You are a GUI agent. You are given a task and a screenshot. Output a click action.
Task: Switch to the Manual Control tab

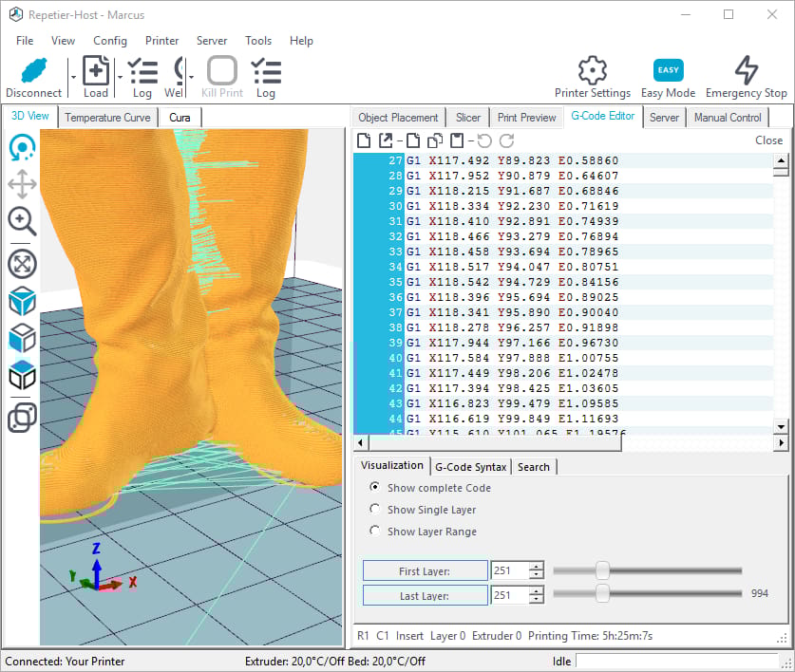[x=728, y=118]
